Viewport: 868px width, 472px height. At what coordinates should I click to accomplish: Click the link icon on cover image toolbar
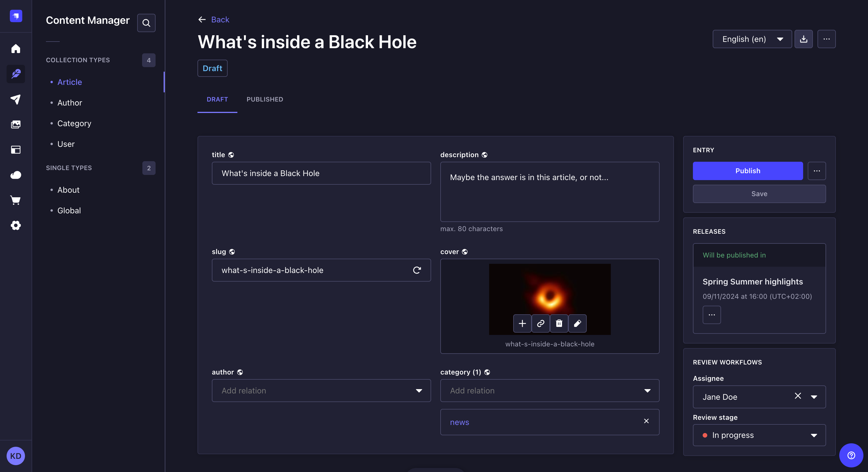(x=540, y=323)
